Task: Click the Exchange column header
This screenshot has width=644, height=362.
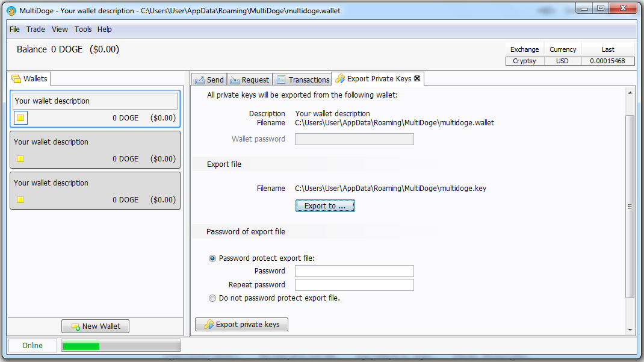Action: [524, 49]
